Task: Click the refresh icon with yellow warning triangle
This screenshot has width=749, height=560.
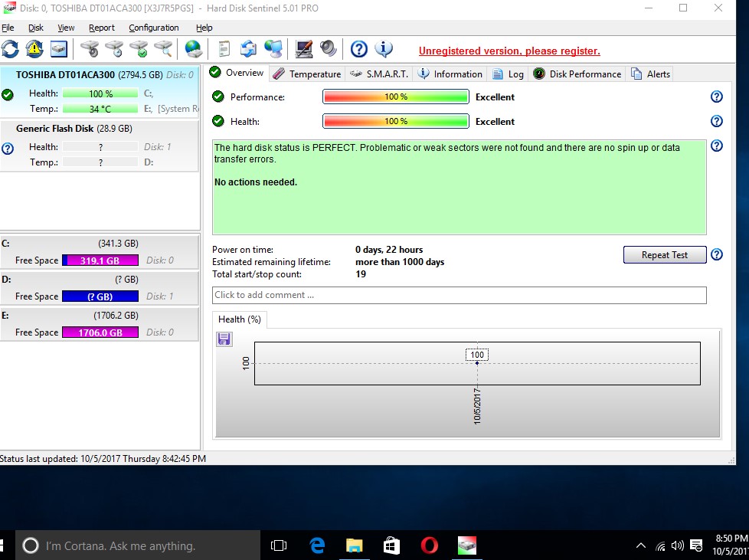Action: pos(34,50)
